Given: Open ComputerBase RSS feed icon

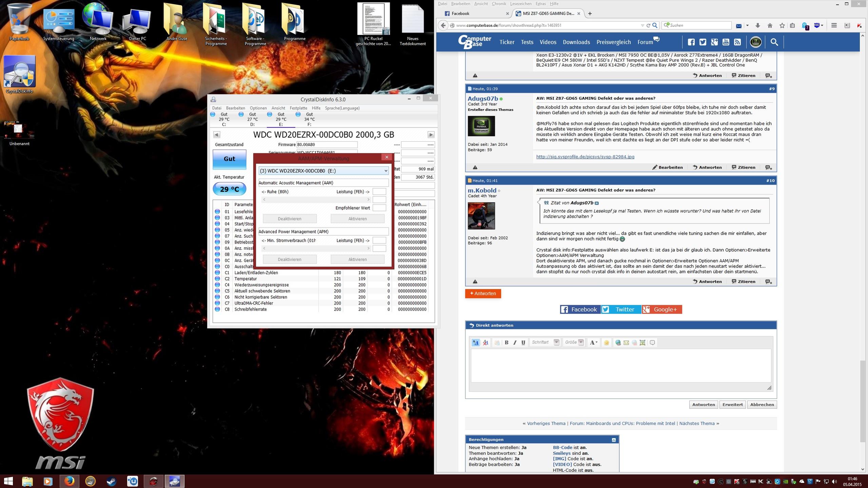Looking at the screenshot, I should point(737,42).
